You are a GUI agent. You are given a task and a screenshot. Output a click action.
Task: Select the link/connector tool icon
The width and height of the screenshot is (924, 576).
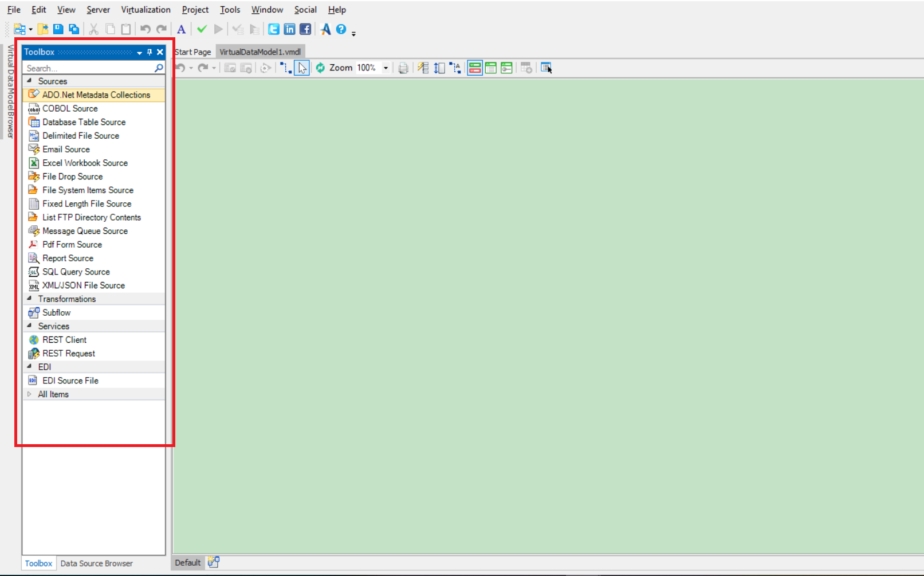pos(285,68)
